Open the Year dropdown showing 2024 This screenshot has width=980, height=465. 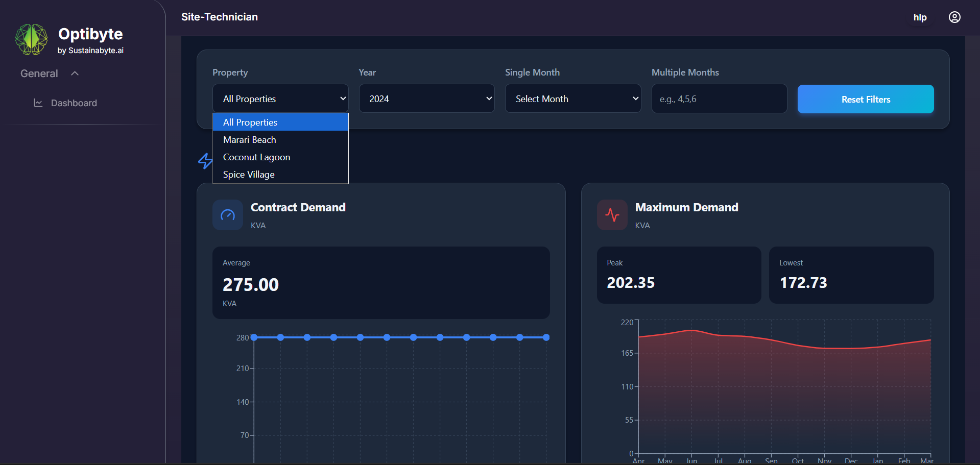426,99
